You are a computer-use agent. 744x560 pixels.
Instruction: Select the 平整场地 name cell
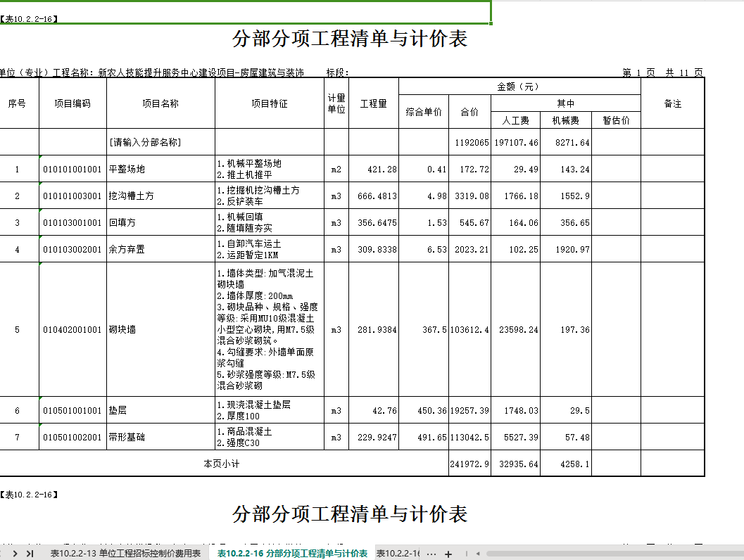click(161, 170)
